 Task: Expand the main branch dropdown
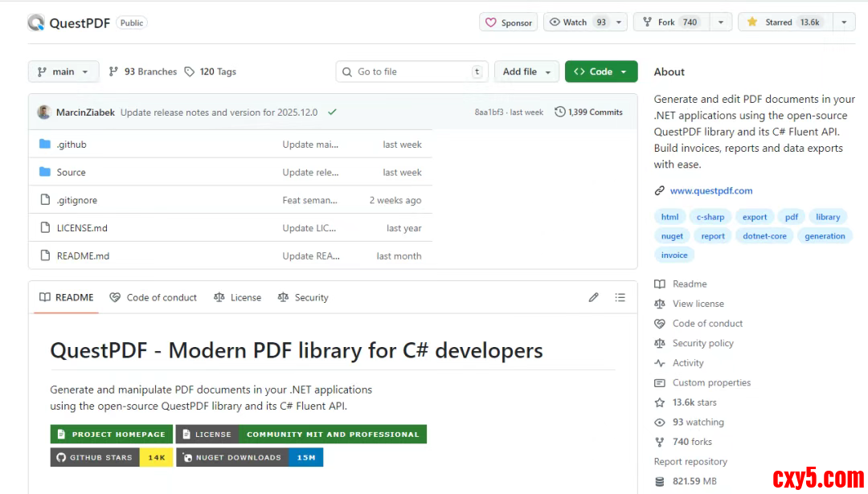tap(63, 71)
